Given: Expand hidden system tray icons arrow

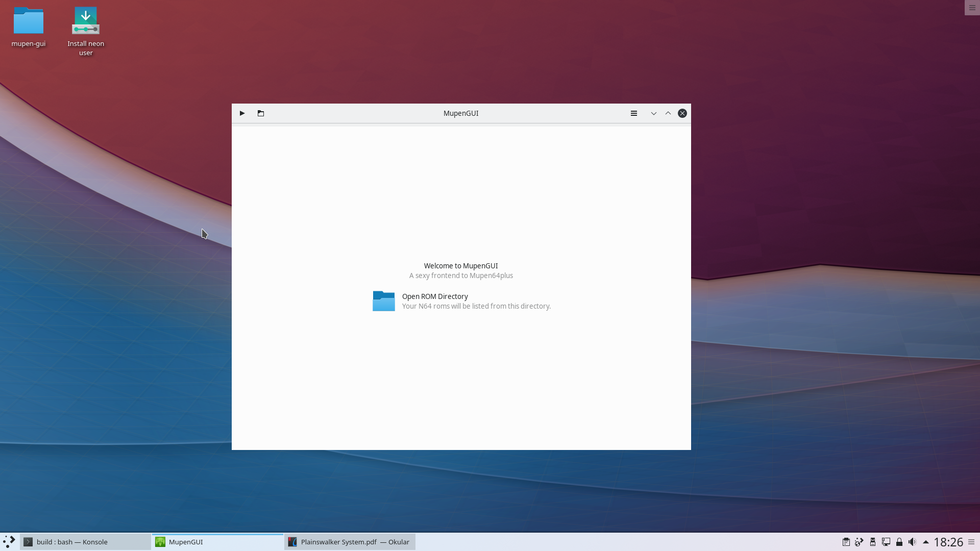Looking at the screenshot, I should pos(925,542).
